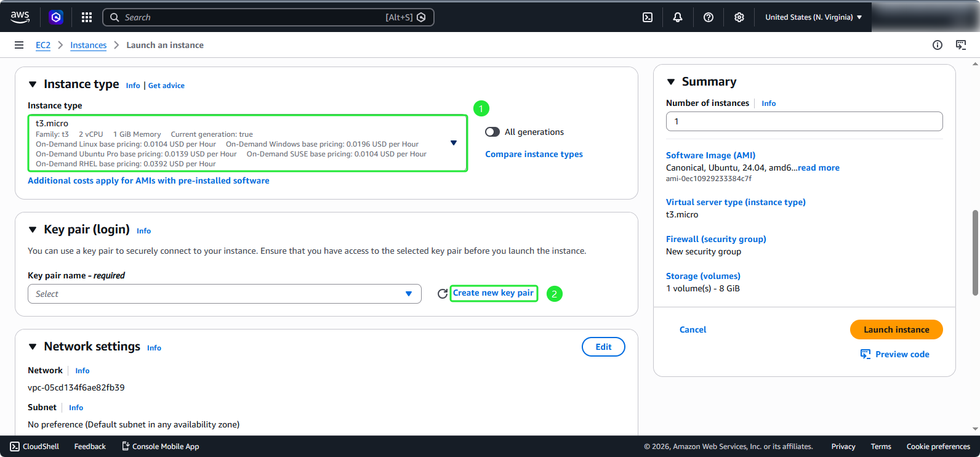
Task: Open the Terms link
Action: (x=881, y=447)
